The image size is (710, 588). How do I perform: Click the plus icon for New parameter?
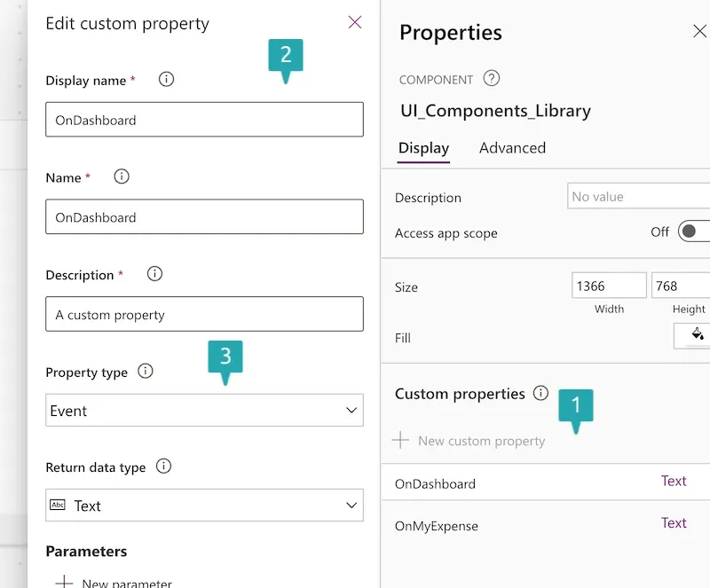[64, 582]
